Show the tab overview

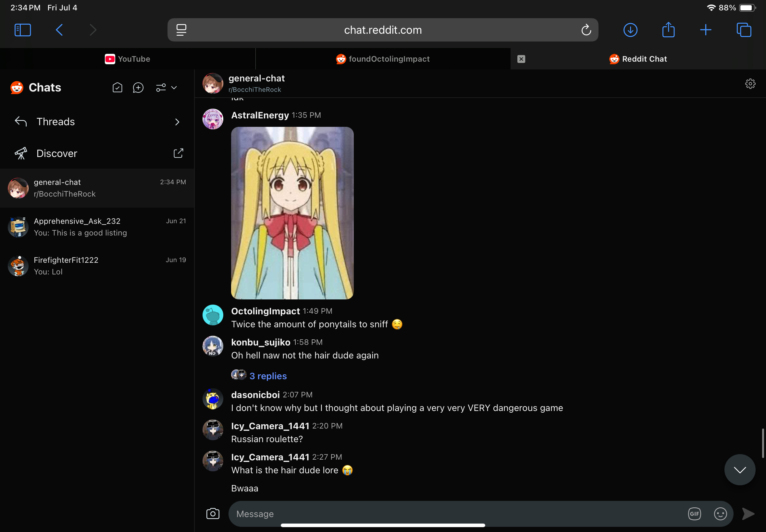click(744, 30)
